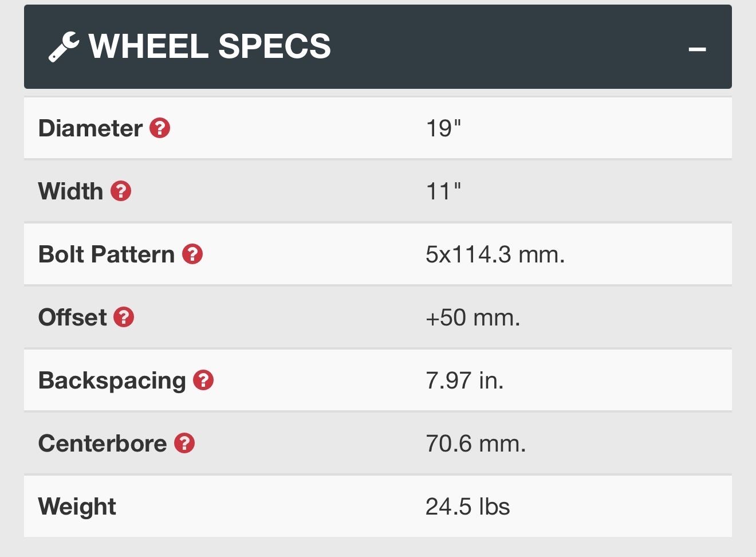Open the Centerbore help icon

tap(184, 443)
